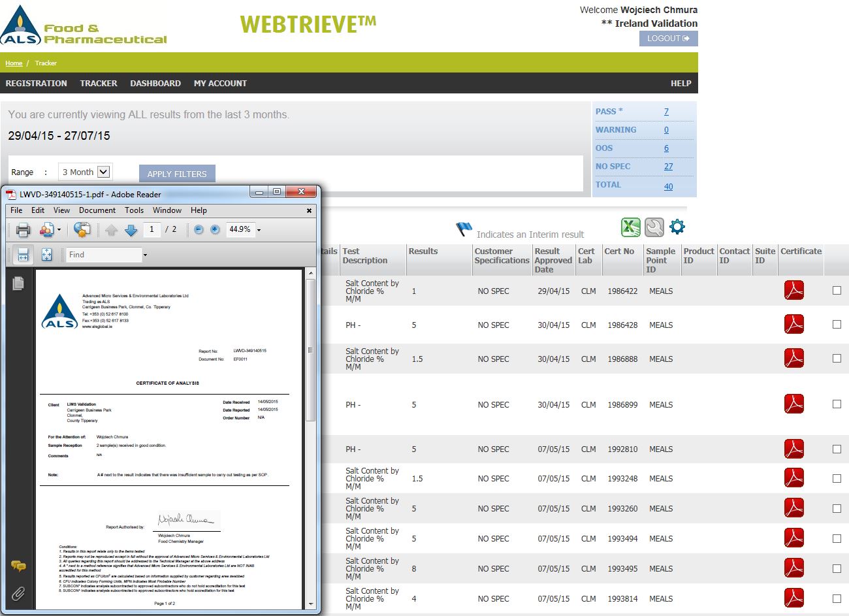Click the PDF scrollbar down arrow
The height and width of the screenshot is (616, 849).
[x=311, y=604]
